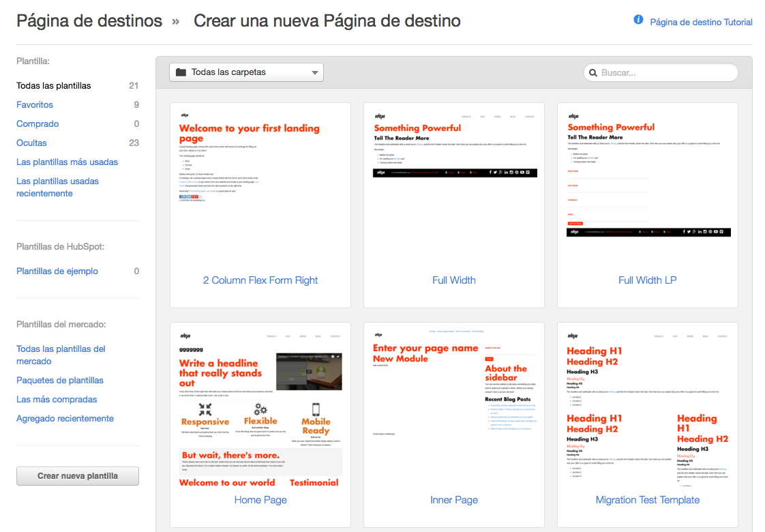Show Favoritos templates
Viewport: 765px width, 532px height.
35,105
